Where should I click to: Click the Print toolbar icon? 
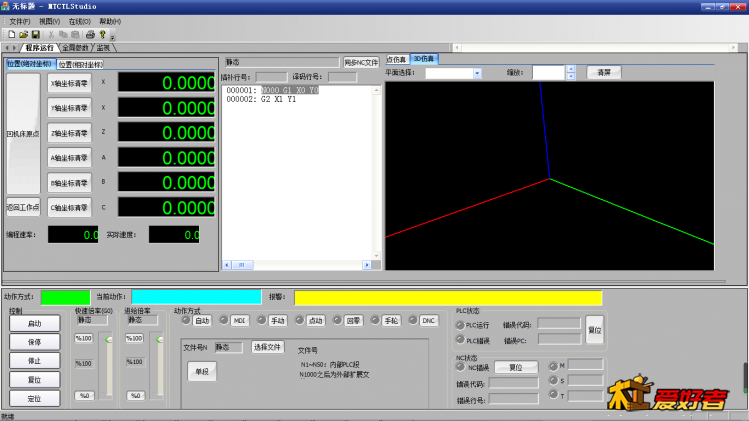tap(90, 34)
